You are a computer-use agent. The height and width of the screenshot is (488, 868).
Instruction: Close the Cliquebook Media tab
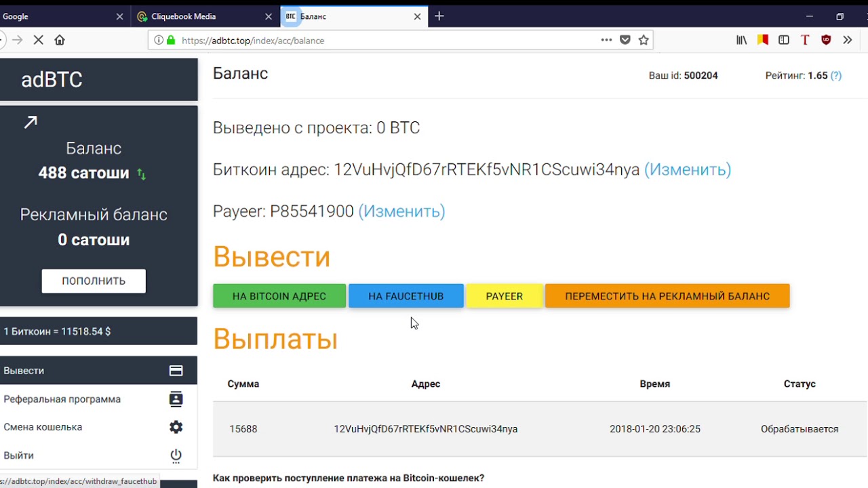(269, 16)
